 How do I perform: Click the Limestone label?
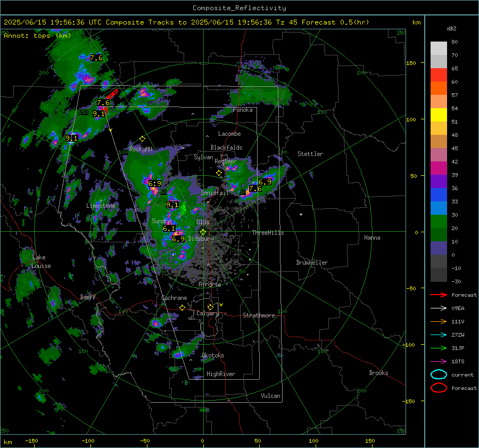point(101,206)
